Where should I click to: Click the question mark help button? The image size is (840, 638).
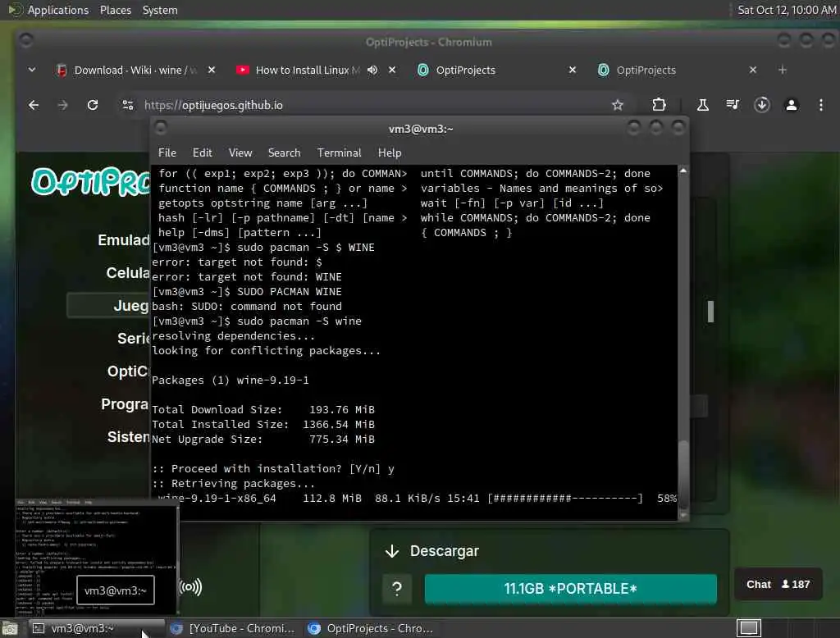[397, 589]
